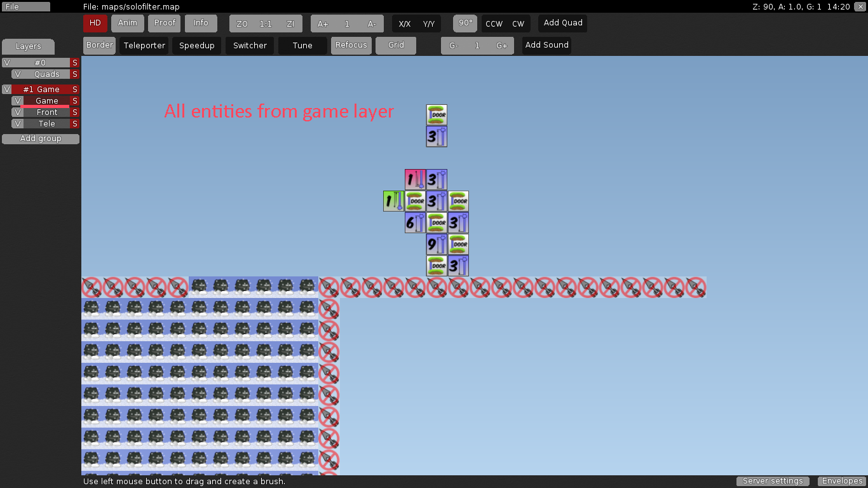This screenshot has height=488, width=868.
Task: Open the 90° rotation amount selector
Action: 465,24
